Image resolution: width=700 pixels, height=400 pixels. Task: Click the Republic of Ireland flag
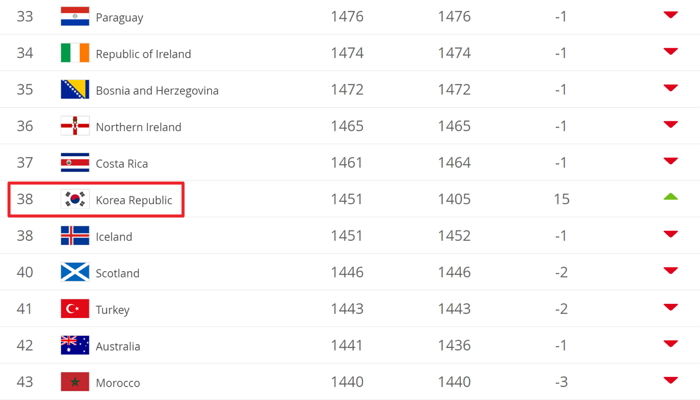click(75, 53)
